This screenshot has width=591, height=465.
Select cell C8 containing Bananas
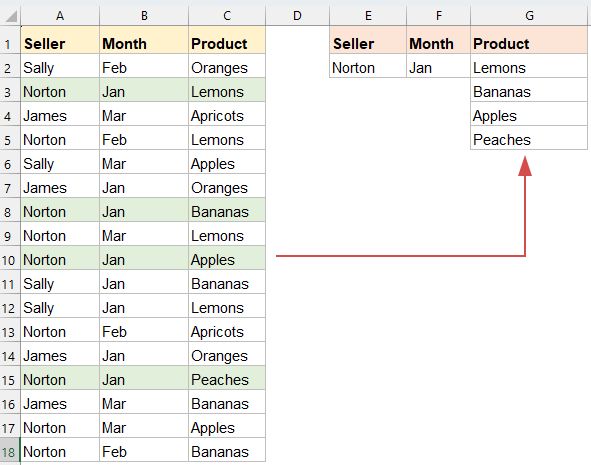pyautogui.click(x=227, y=212)
